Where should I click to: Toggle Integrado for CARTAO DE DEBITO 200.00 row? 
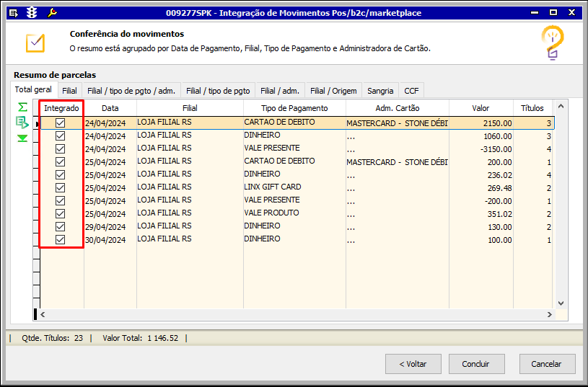(60, 162)
